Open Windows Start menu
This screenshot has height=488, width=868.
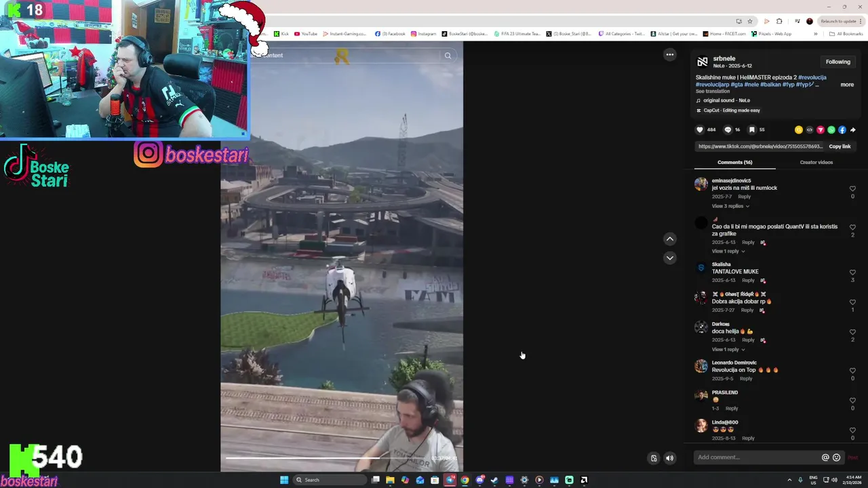284,480
